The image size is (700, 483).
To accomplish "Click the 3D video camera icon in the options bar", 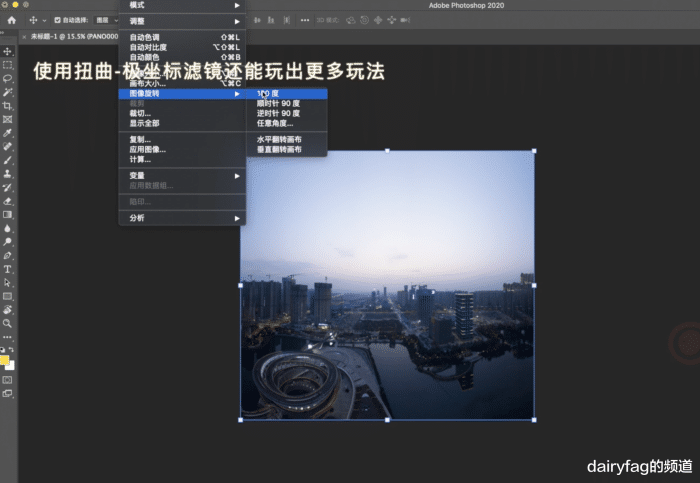I will 405,20.
